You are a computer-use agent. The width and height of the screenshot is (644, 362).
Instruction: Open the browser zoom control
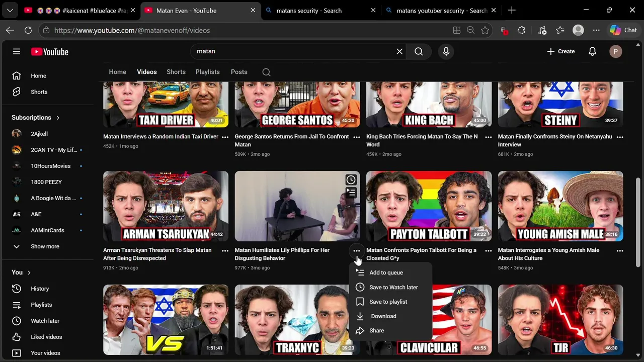tap(470, 30)
